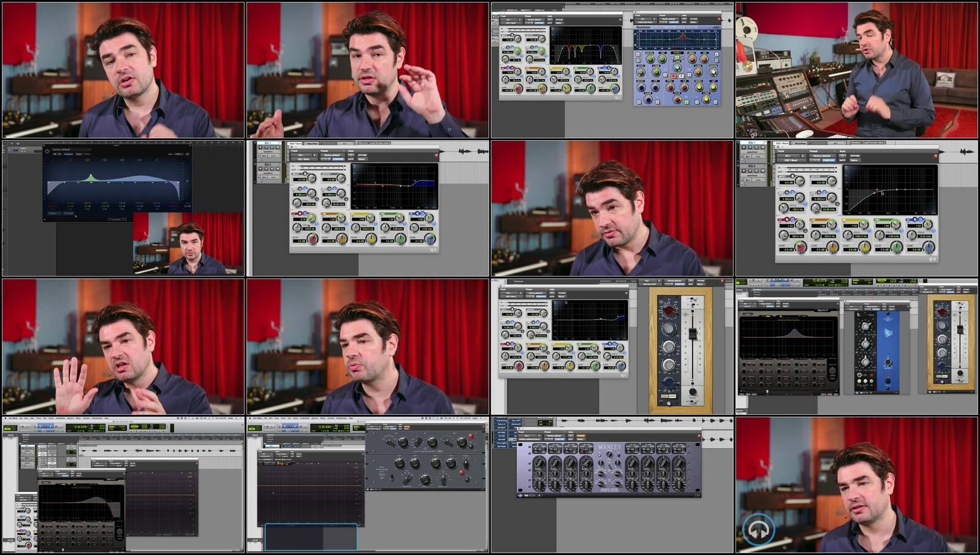The height and width of the screenshot is (555, 980).
Task: Click the fader on the wood-framed channel strip beside the EQ
Action: 693,333
